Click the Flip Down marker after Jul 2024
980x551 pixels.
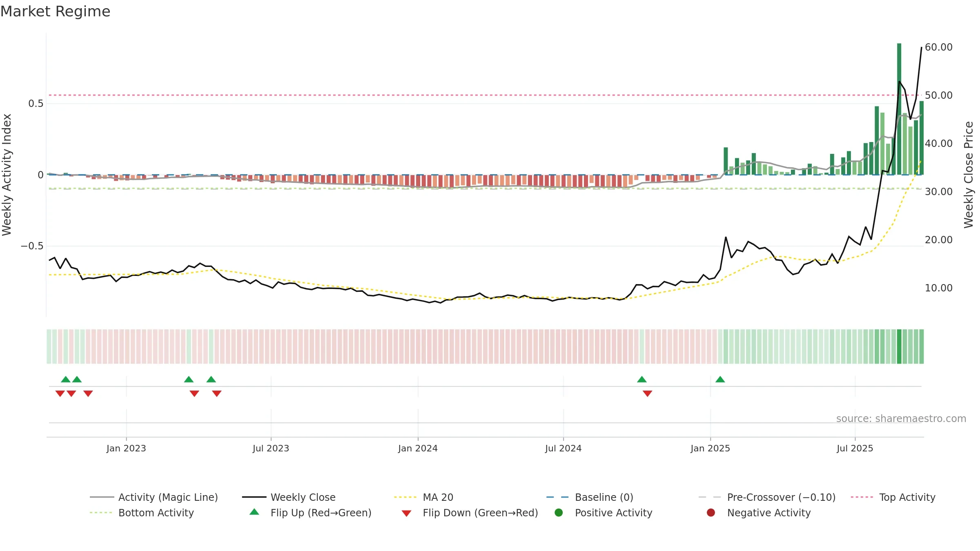click(x=648, y=393)
